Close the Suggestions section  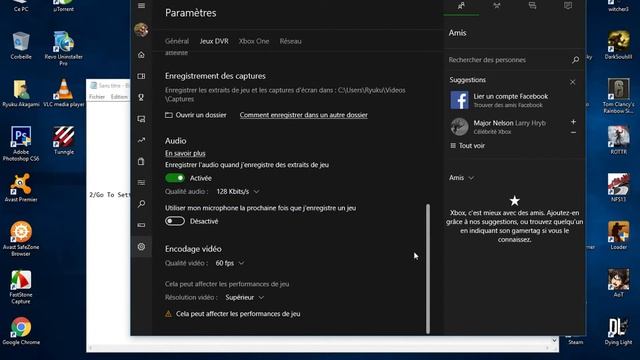tap(572, 82)
